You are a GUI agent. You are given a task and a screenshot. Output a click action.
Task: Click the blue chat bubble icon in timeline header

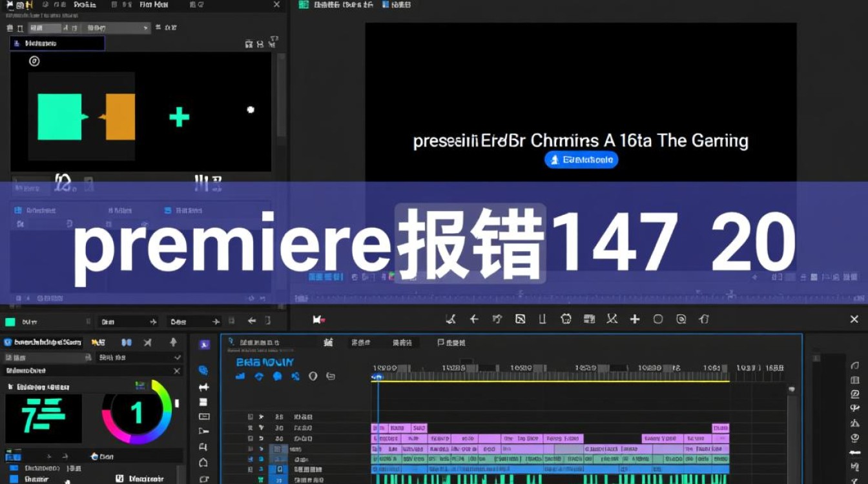[x=277, y=376]
